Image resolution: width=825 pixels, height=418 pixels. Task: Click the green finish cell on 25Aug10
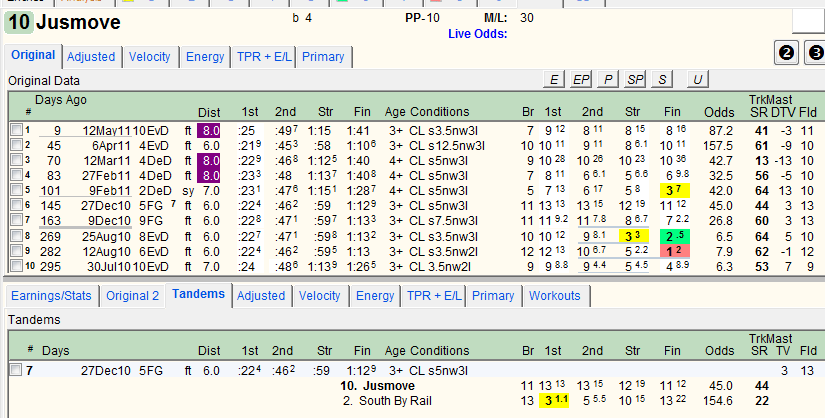pos(674,236)
